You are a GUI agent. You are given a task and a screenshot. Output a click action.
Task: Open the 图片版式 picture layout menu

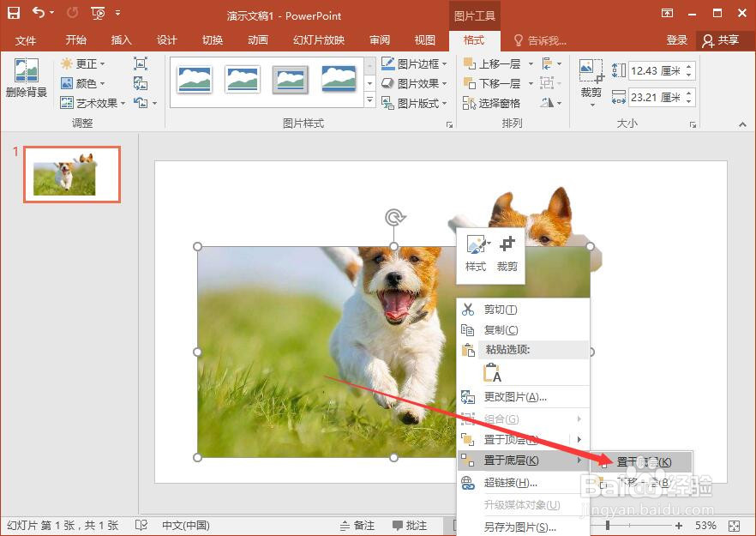[x=414, y=103]
